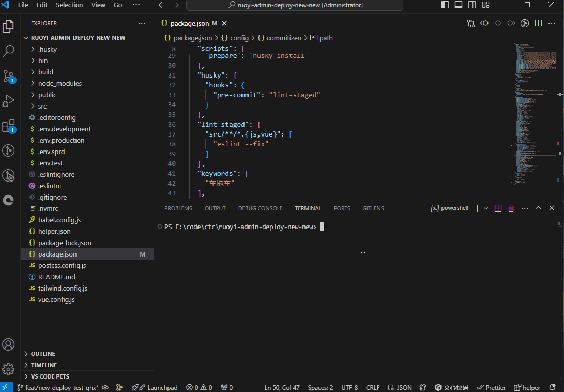Click the feat/new-deploy-test-ghx branch in status bar
Image resolution: width=564 pixels, height=392 pixels.
click(x=58, y=388)
